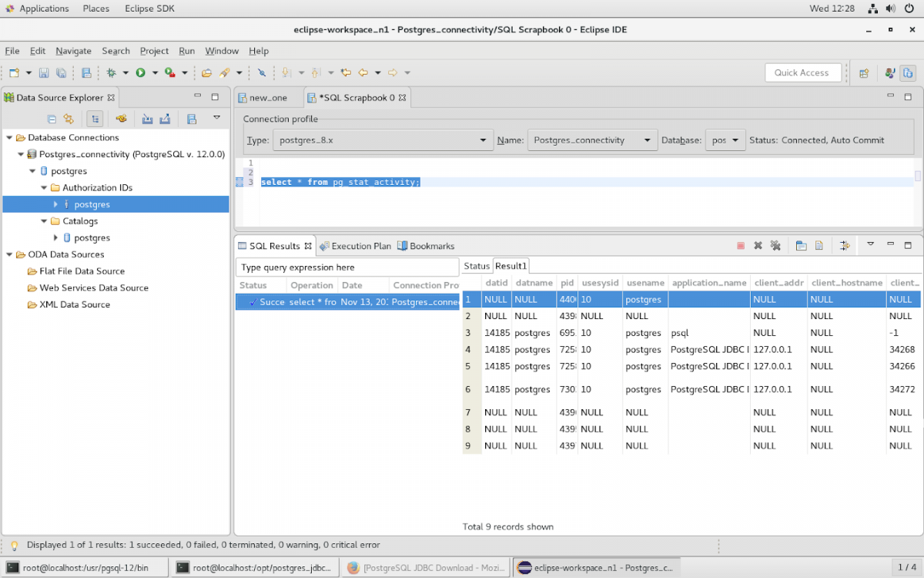Open the Window menu

point(222,51)
